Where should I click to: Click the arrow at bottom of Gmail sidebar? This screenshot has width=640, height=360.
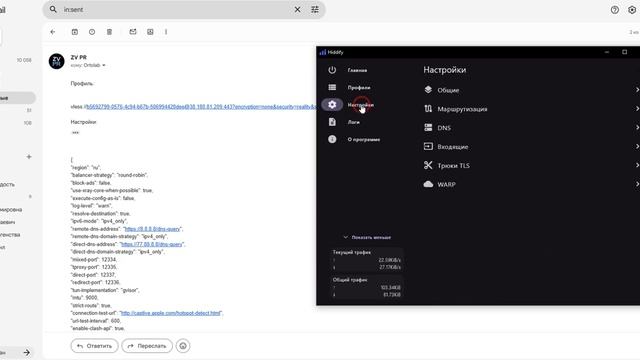(27, 352)
